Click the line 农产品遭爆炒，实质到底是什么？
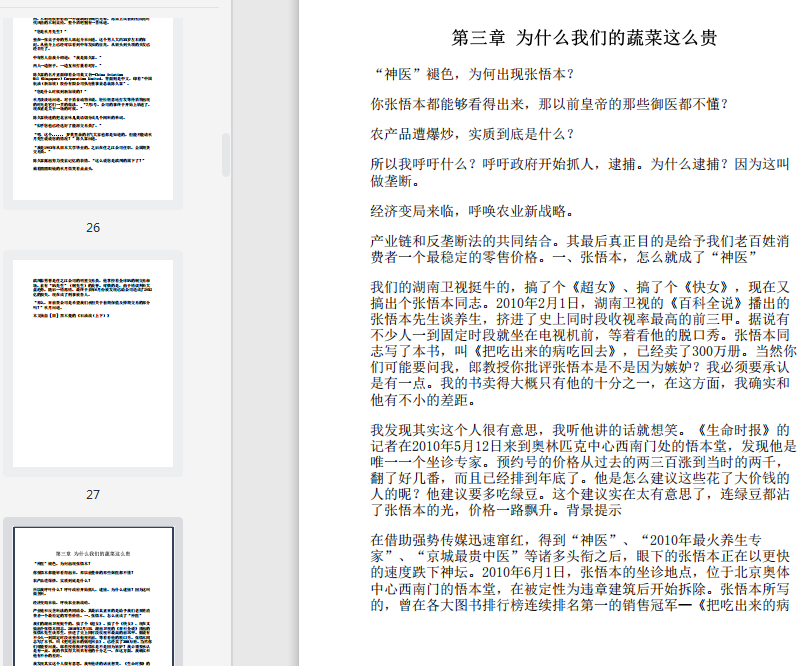Viewport: 802px width, 666px height. 473,134
